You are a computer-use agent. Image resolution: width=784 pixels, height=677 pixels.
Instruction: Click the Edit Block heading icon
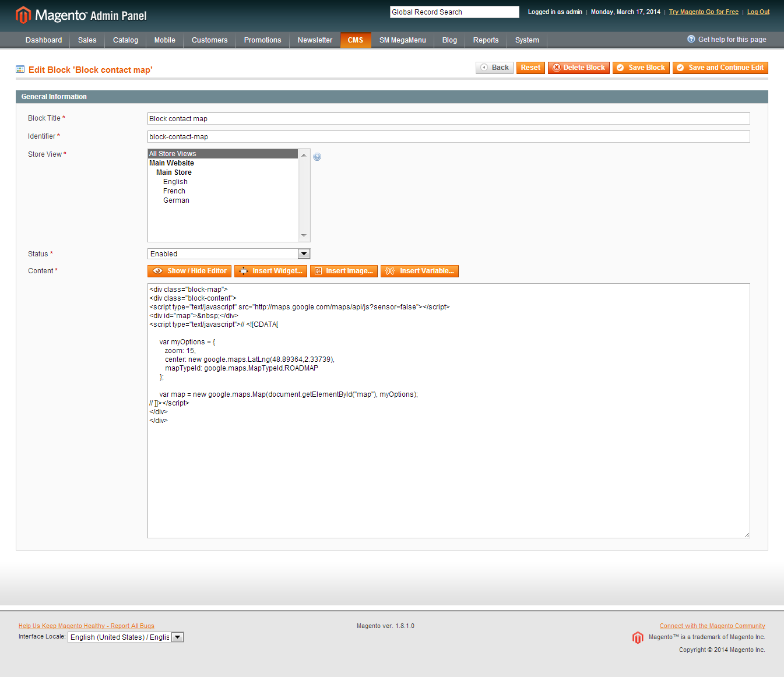pos(20,69)
